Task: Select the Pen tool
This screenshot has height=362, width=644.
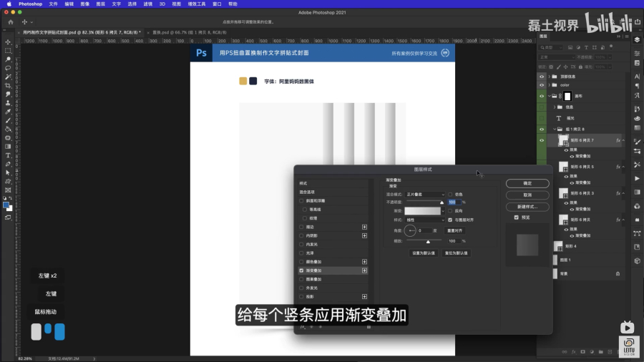Action: [x=8, y=164]
